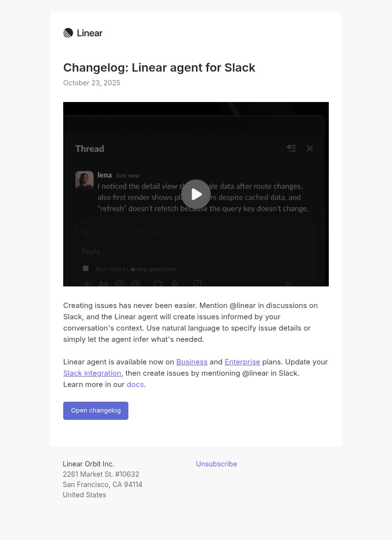Click the Open changelog button
Viewport: 392px width, 540px height.
point(96,411)
